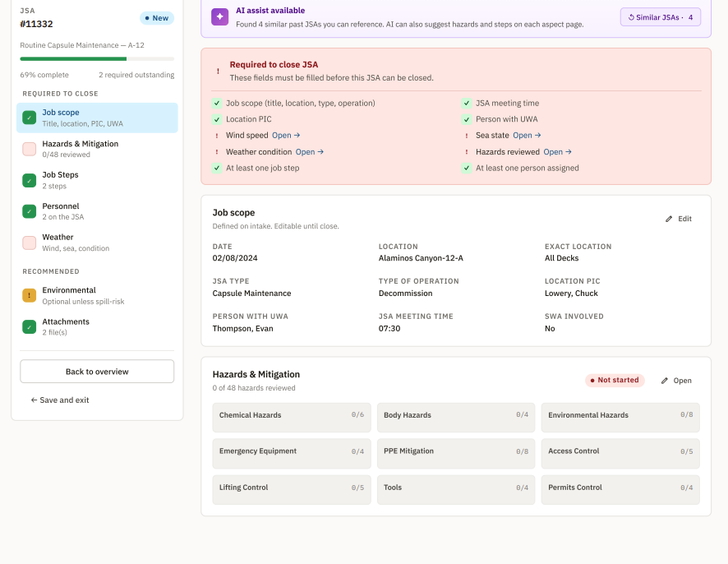Click the 2 required outstanding label

pos(136,75)
